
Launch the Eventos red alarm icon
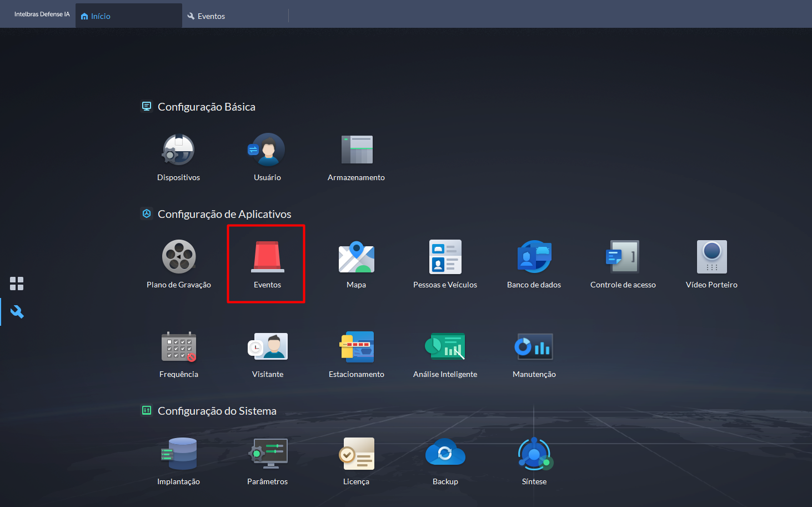pyautogui.click(x=267, y=257)
